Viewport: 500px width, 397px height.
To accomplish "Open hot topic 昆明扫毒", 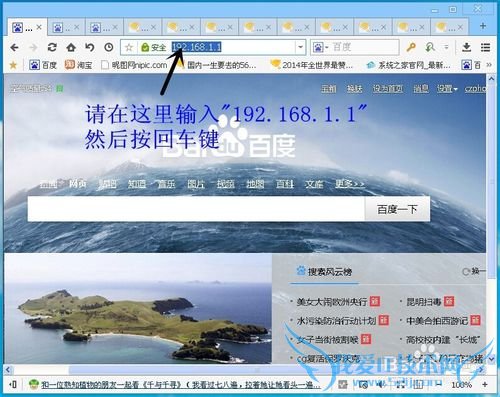I will point(423,302).
